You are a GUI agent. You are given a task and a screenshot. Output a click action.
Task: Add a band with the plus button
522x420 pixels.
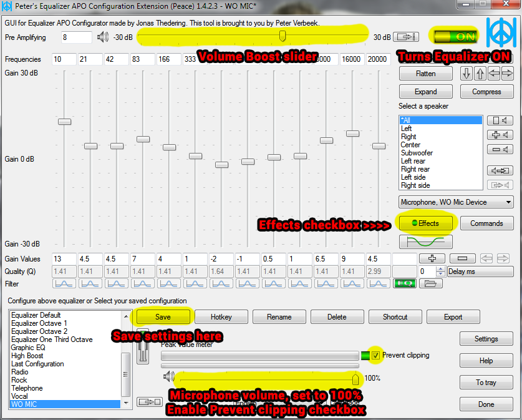pyautogui.click(x=432, y=258)
